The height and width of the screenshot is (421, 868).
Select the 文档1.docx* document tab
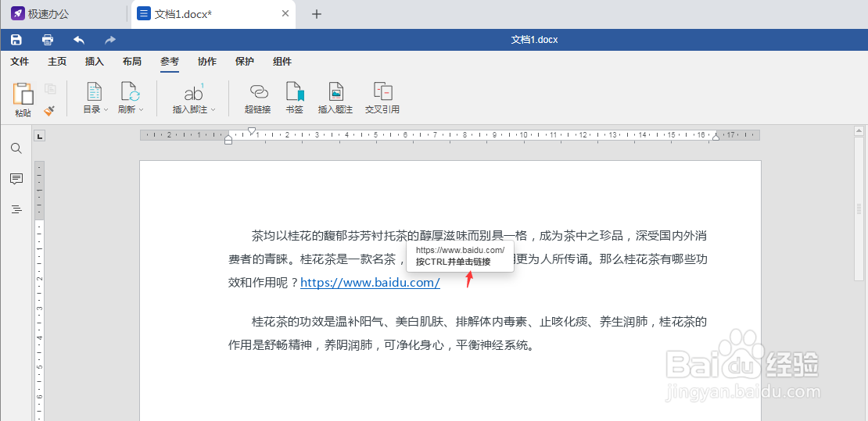tap(213, 14)
